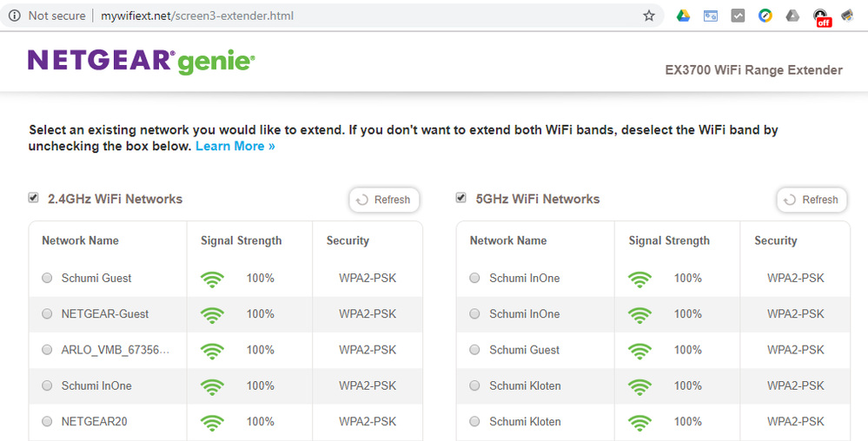
Task: Click the site information icon in address bar
Action: (15, 16)
